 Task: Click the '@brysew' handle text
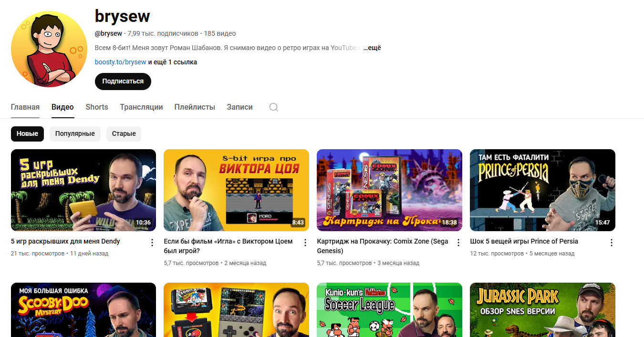(108, 33)
